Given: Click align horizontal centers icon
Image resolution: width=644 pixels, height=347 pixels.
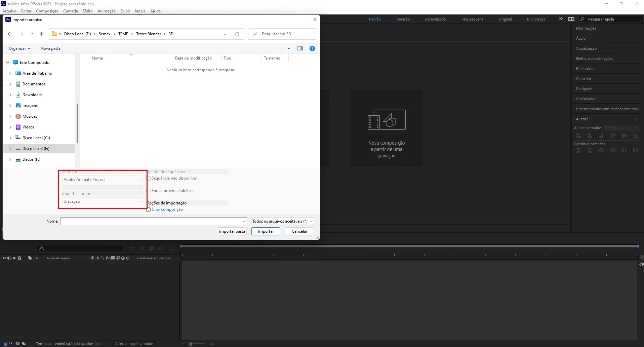Looking at the screenshot, I should [590, 136].
